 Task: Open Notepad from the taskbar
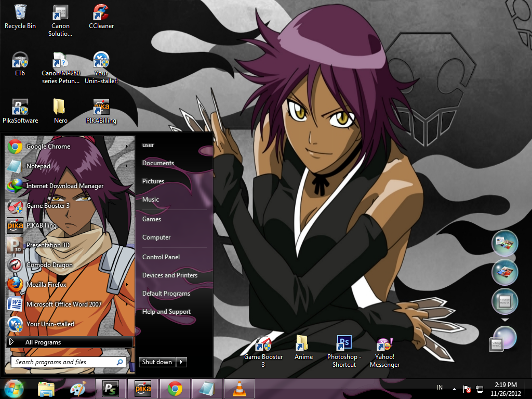coord(207,389)
